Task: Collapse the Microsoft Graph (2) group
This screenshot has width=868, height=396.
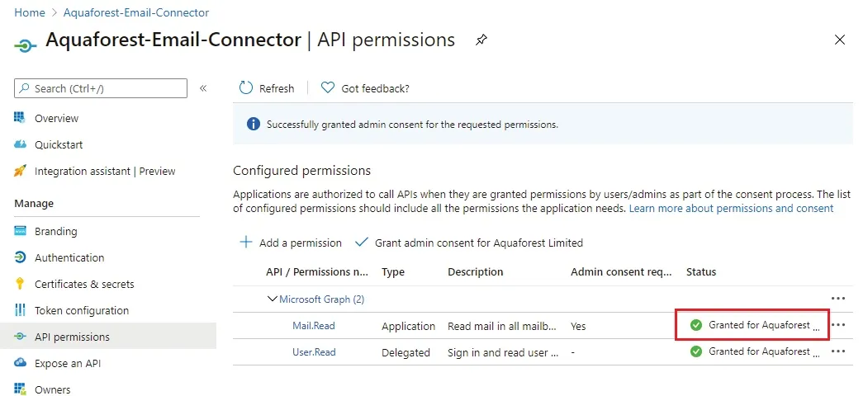Action: point(272,299)
